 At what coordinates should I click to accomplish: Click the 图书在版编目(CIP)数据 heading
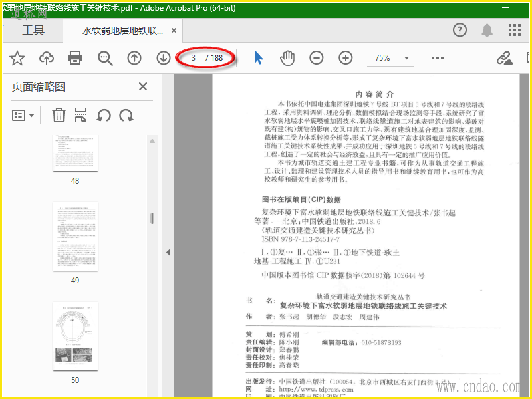click(x=301, y=199)
